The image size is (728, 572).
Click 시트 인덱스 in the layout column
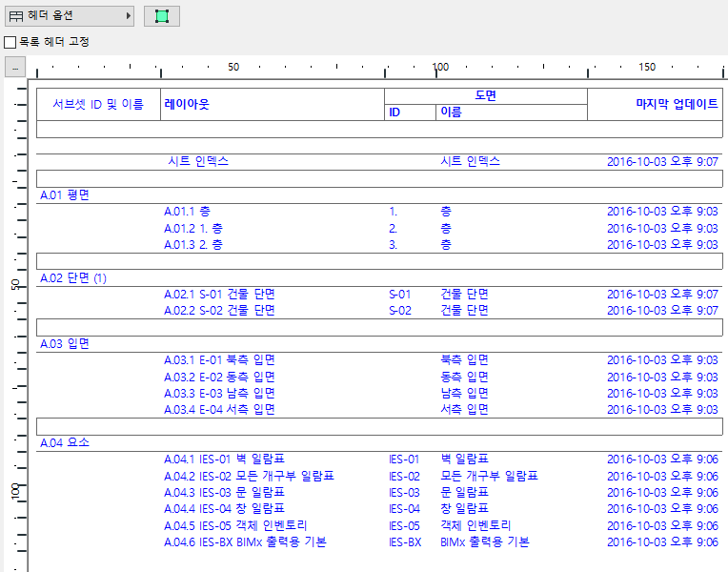(198, 162)
